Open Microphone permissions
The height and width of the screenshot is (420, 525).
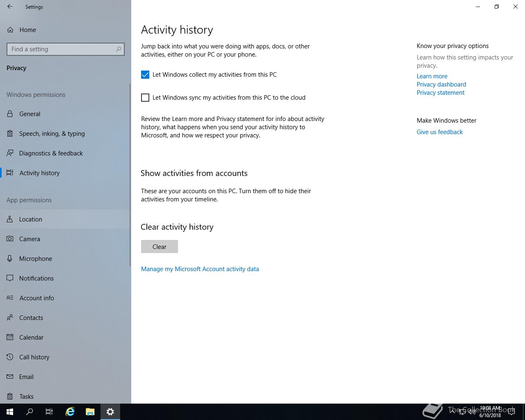[66, 259]
